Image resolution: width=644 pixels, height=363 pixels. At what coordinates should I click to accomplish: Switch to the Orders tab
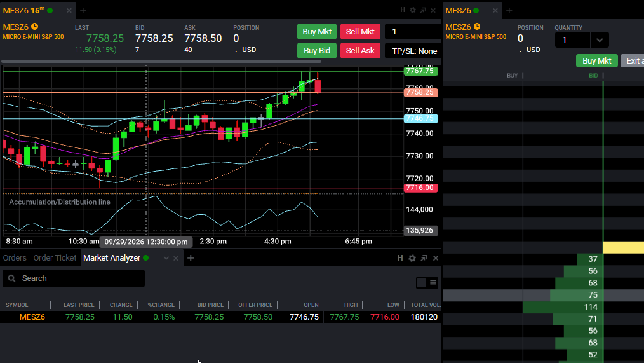[x=15, y=257]
